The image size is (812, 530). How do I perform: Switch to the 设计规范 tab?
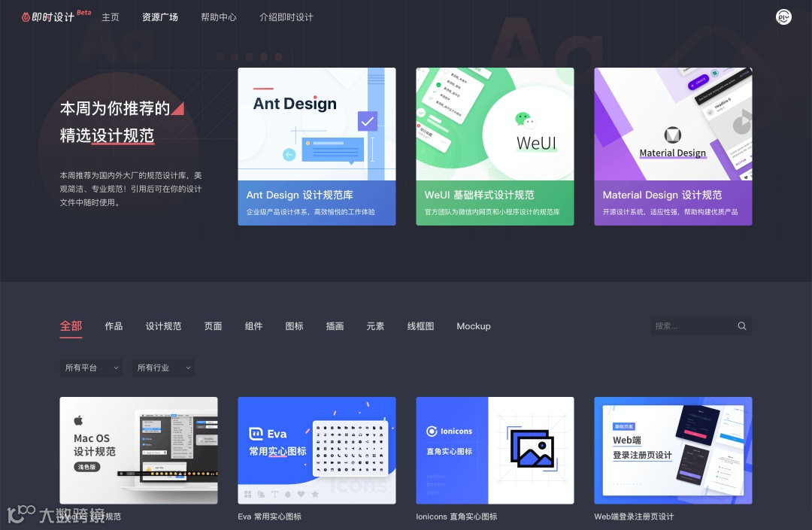click(x=163, y=326)
